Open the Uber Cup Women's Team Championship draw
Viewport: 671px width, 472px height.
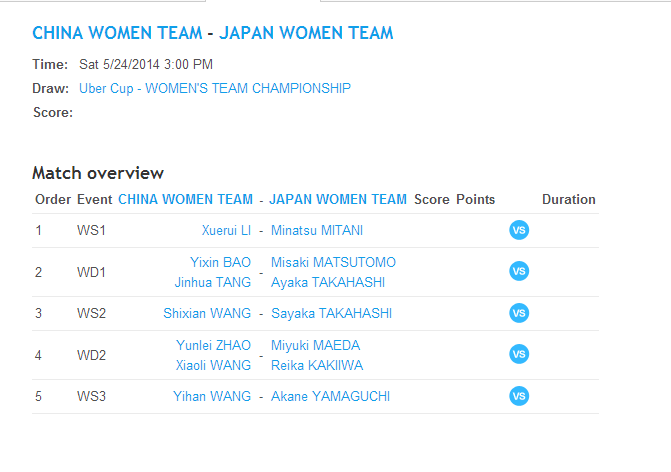[214, 88]
